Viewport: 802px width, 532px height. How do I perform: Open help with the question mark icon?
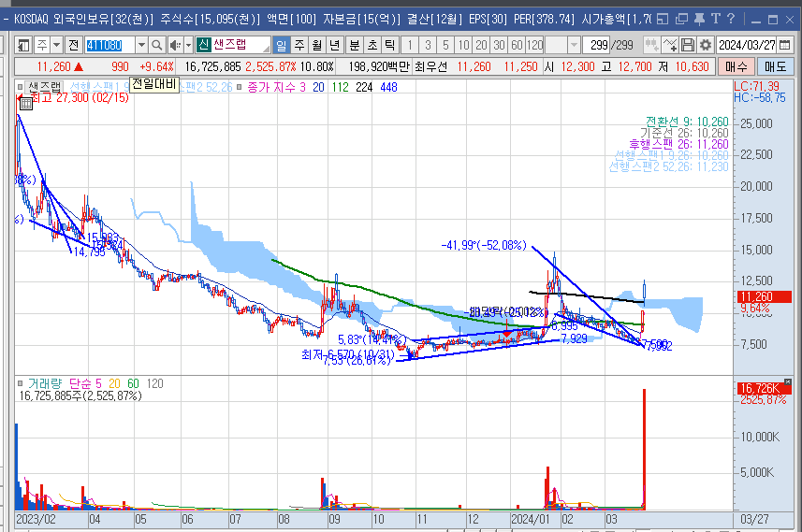coord(731,20)
